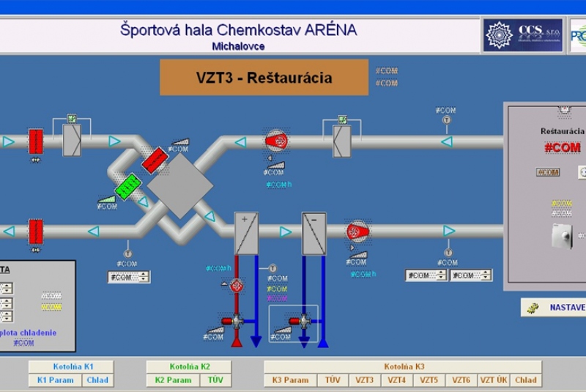The image size is (586, 392).
Task: Click the red bypass damper on the exchanger
Action: [155, 160]
